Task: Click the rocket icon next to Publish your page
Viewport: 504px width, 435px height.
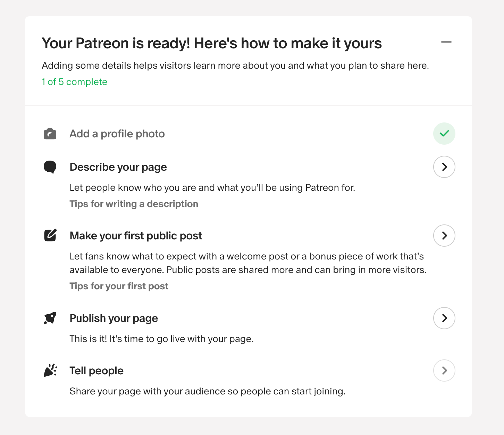Action: point(50,318)
